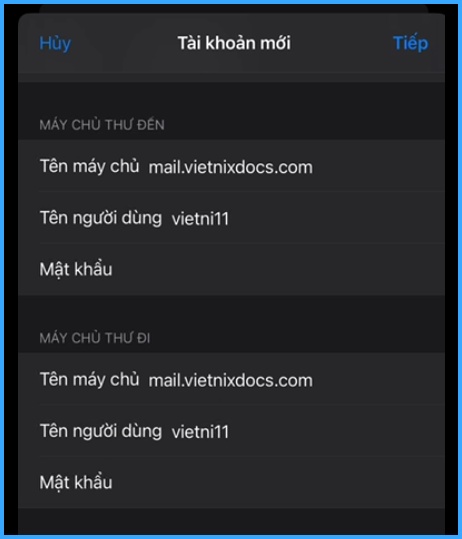Tap Mật khẩu label under incoming server
This screenshot has width=462, height=539.
(x=76, y=269)
